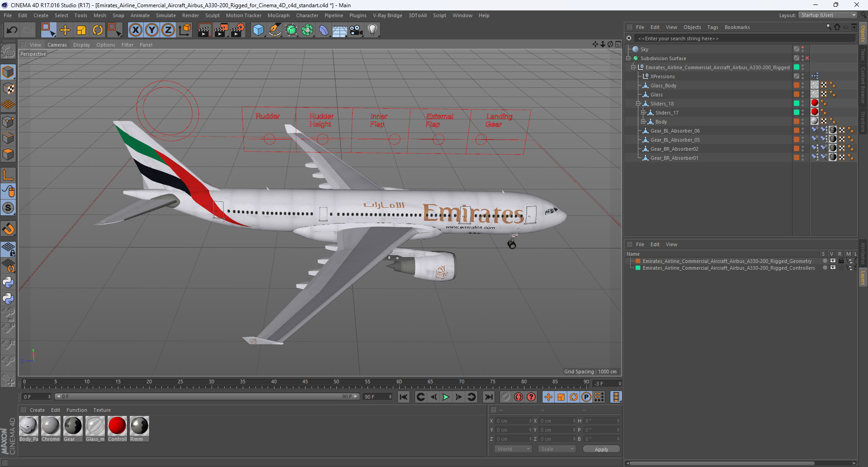Image resolution: width=868 pixels, height=467 pixels.
Task: Select Gear_BR_Absorber01 object
Action: coord(674,158)
